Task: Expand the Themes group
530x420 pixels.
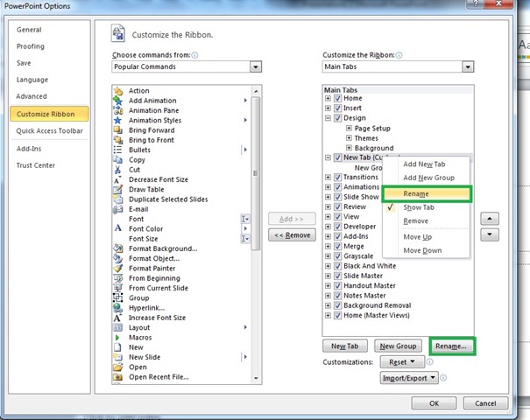Action: [349, 137]
